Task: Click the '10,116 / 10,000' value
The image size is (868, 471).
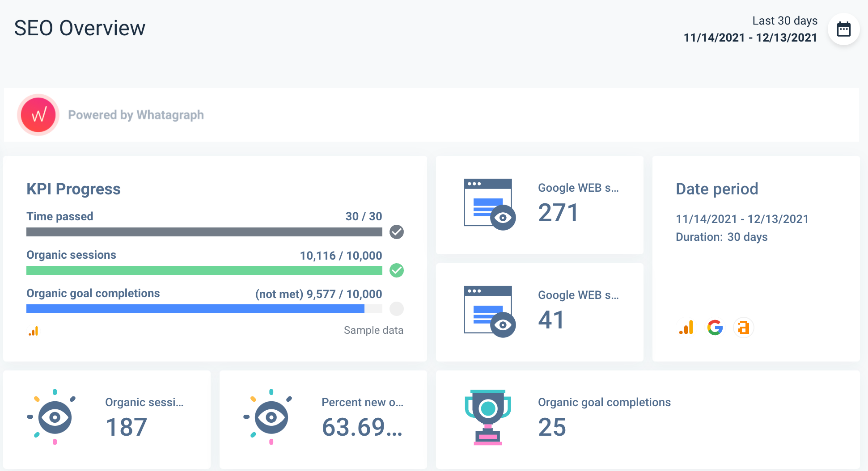Action: 341,256
